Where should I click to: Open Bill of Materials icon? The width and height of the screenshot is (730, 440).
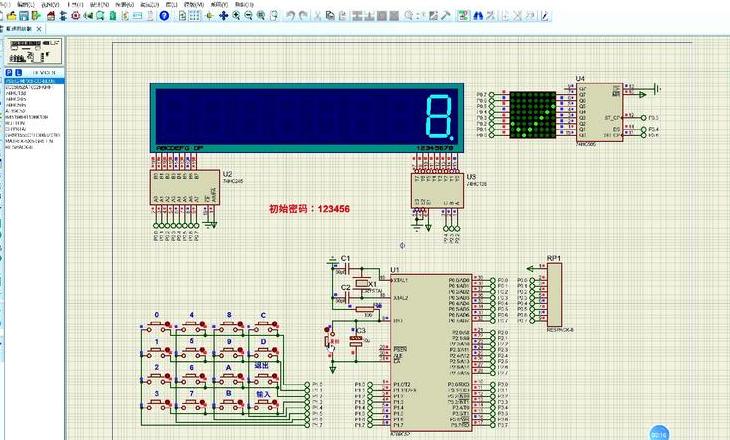tap(125, 16)
